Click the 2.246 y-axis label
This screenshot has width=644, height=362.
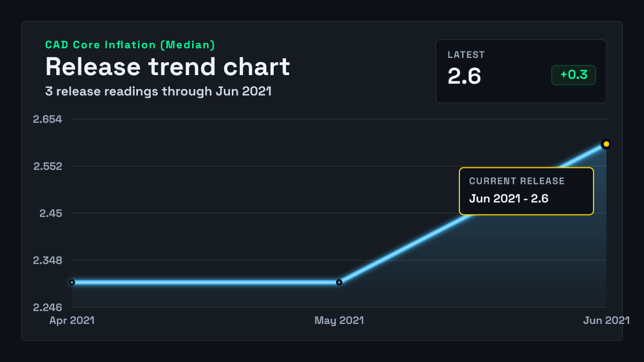[x=48, y=308]
